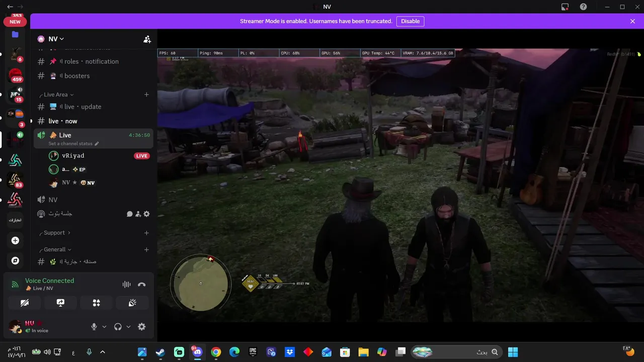Open Google Chrome from the taskbar

[x=216, y=352]
